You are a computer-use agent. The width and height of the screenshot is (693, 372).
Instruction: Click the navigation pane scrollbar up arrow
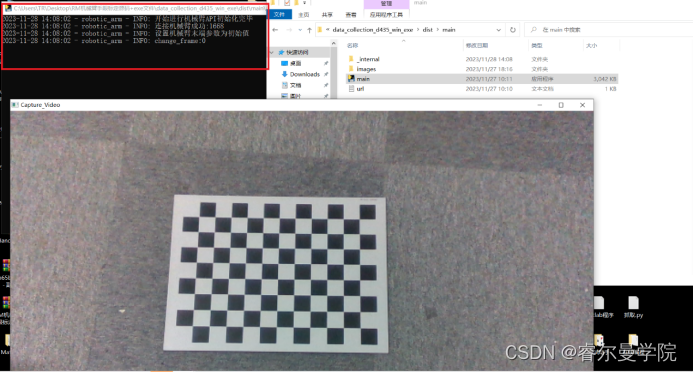334,43
